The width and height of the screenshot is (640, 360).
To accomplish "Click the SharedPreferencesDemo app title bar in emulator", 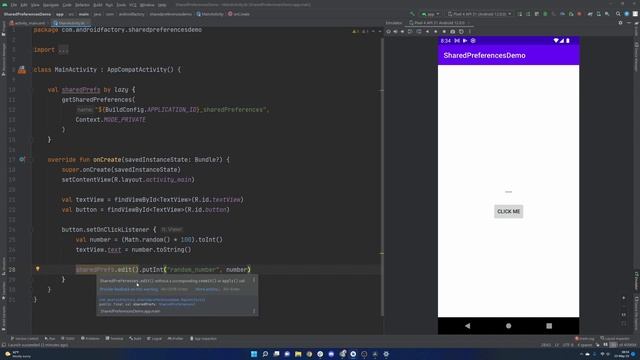I will 508,56.
